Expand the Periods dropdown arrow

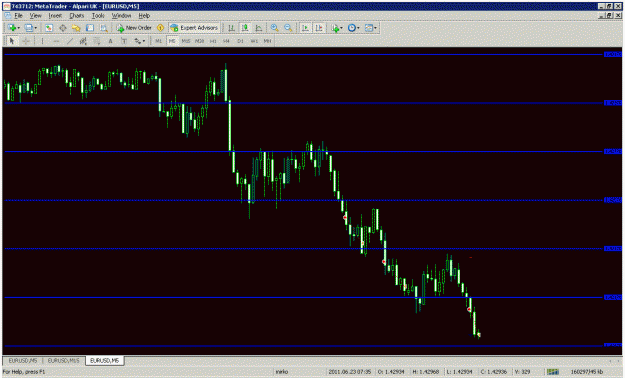358,28
